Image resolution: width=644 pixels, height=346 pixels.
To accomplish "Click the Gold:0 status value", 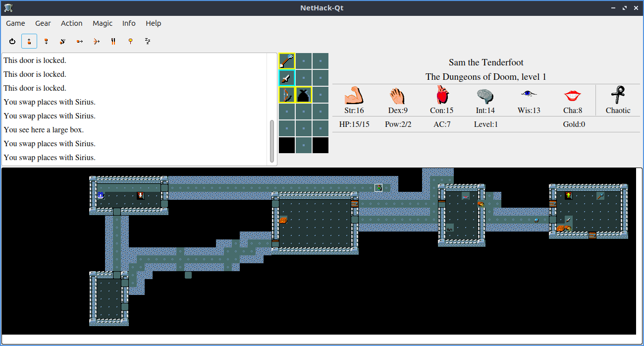I will coord(574,124).
